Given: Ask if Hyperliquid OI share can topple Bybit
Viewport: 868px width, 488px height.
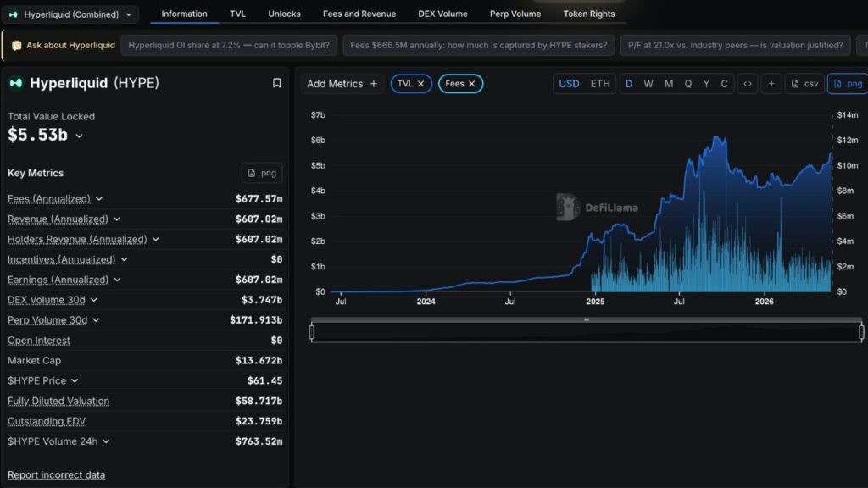Looking at the screenshot, I should tap(229, 46).
